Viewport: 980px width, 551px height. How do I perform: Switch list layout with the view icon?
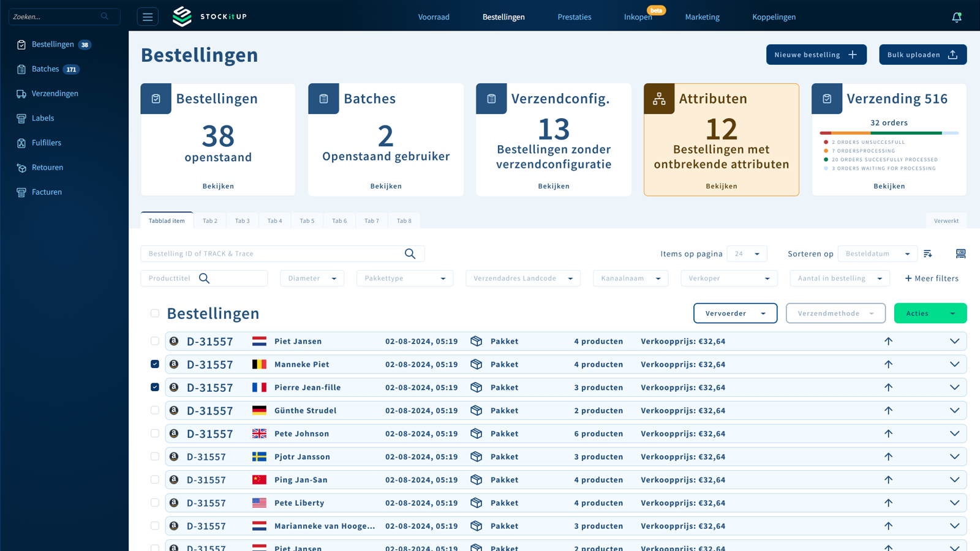960,253
